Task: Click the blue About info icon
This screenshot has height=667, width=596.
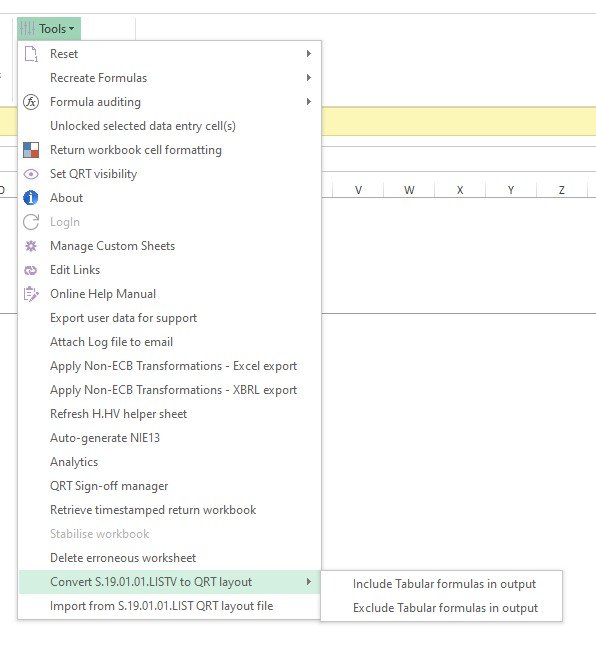Action: click(x=31, y=198)
